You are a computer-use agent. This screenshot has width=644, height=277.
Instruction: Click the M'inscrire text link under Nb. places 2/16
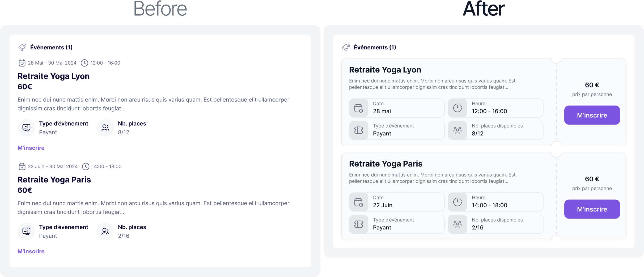pos(31,252)
